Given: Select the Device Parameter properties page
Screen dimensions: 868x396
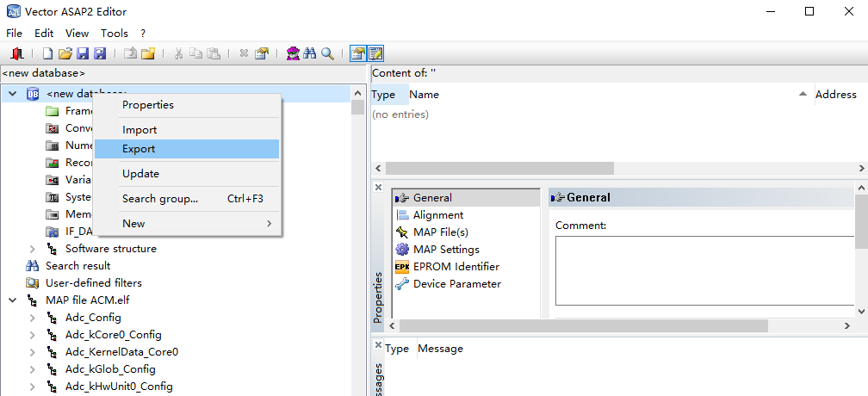Looking at the screenshot, I should [x=456, y=284].
